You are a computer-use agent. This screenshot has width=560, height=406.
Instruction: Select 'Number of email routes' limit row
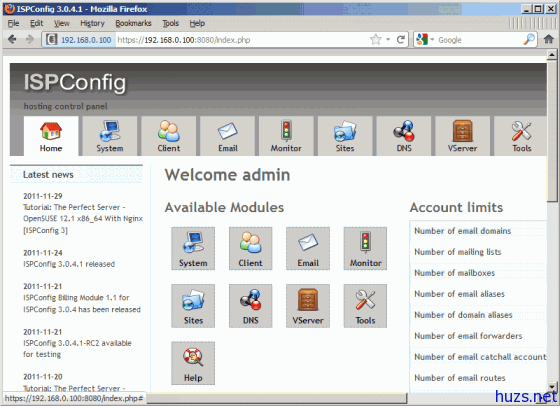[x=478, y=378]
